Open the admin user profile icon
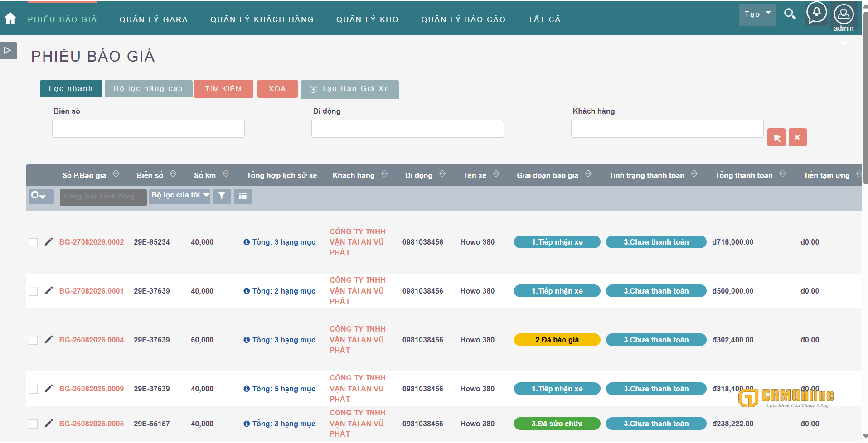Image resolution: width=868 pixels, height=443 pixels. click(x=844, y=14)
